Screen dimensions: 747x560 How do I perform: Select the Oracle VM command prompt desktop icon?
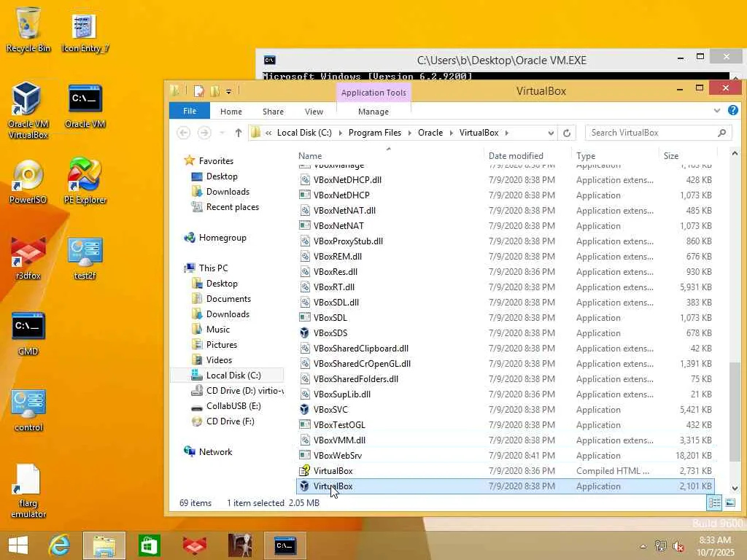tap(85, 106)
